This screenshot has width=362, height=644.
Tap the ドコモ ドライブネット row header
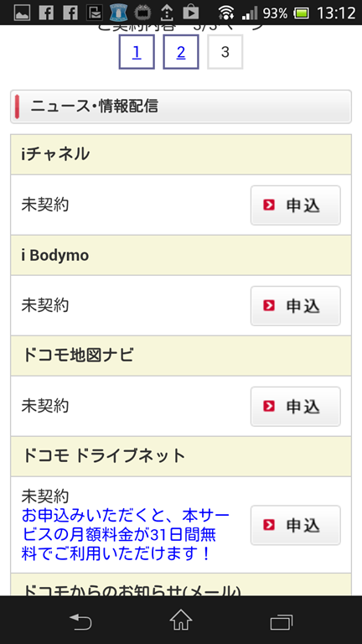(x=181, y=456)
